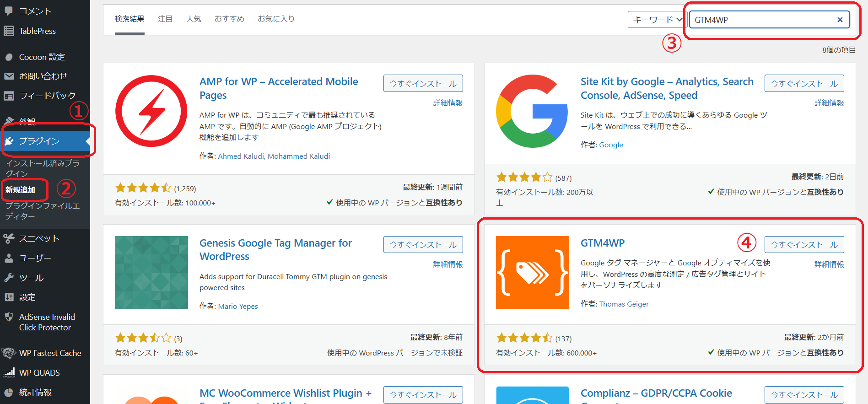Open the プラグイン menu in sidebar

coord(45,141)
